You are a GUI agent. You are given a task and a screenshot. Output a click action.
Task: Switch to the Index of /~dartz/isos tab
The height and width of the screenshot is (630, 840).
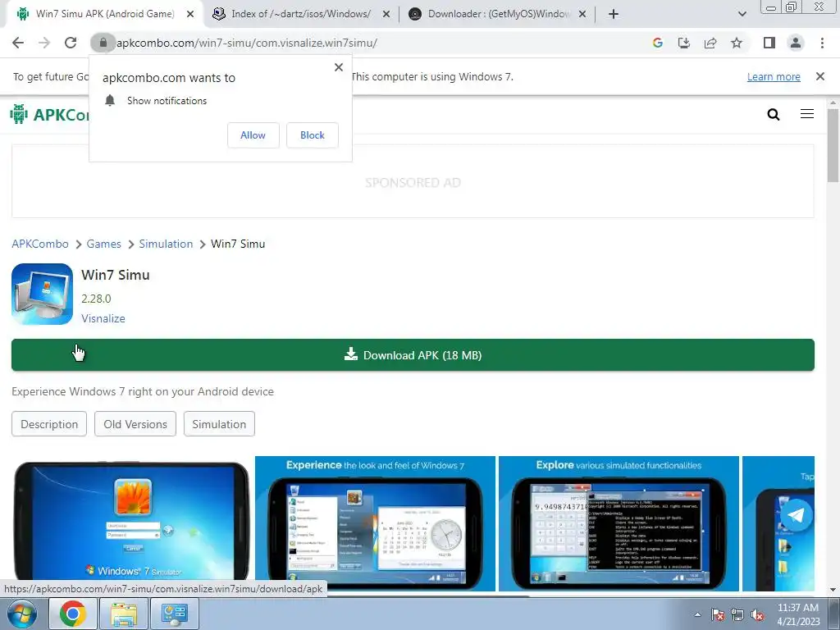300,14
